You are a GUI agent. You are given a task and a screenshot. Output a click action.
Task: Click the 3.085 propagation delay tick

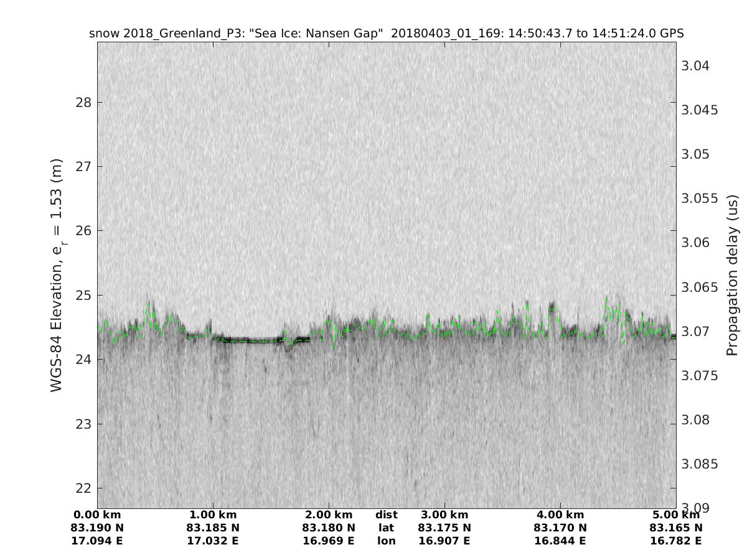point(700,464)
